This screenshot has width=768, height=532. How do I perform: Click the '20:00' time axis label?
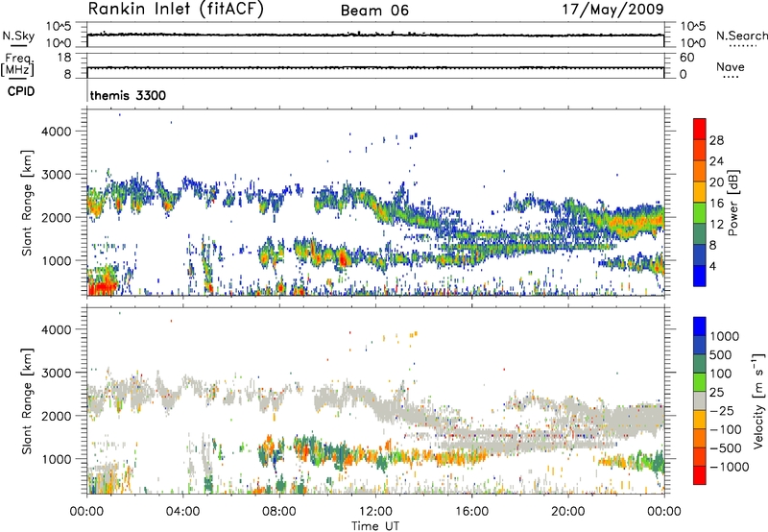click(567, 512)
